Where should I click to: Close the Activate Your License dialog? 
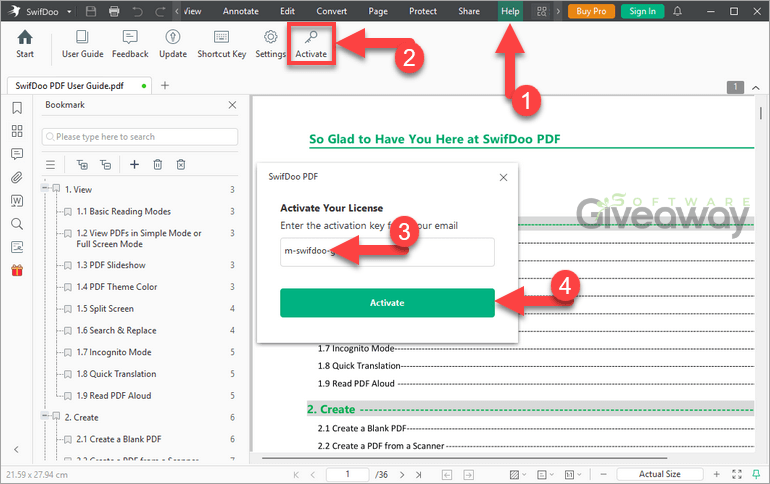[503, 177]
